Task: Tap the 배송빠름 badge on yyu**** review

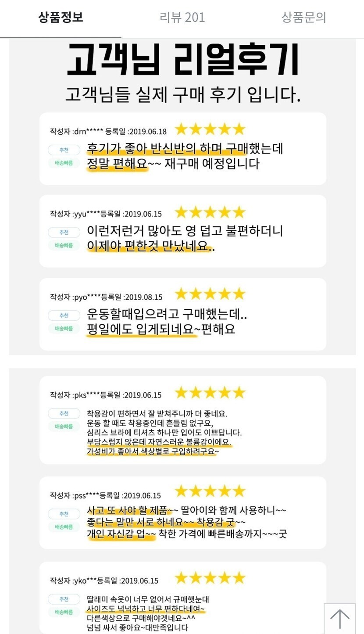Action: coord(64,245)
